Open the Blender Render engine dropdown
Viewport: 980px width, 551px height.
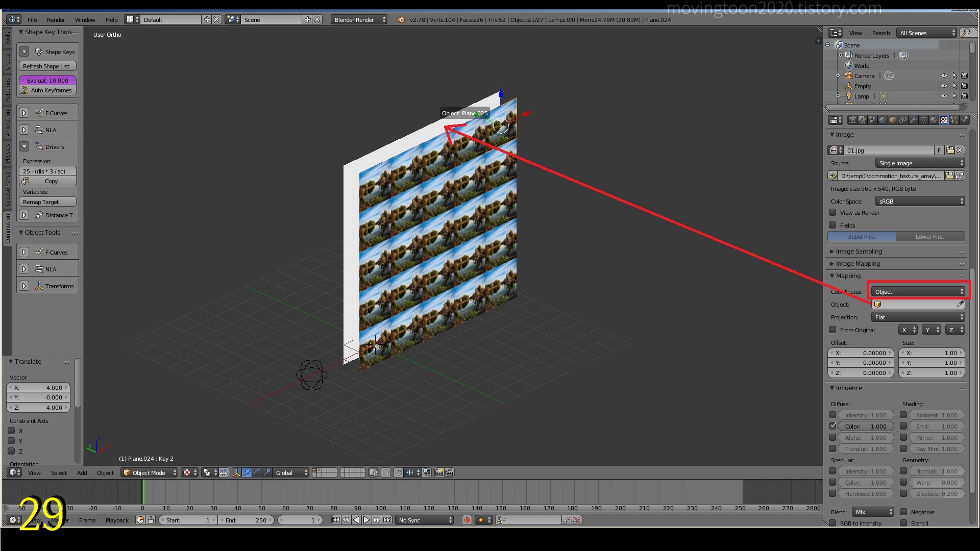coord(359,19)
